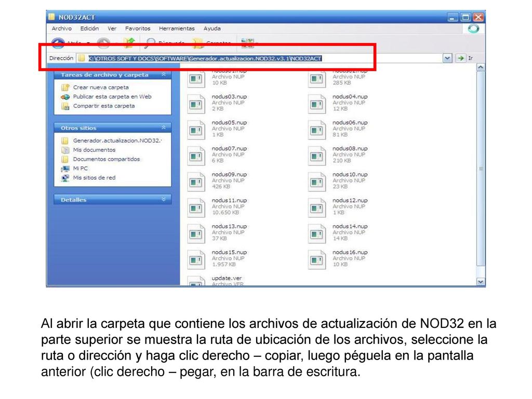Image resolution: width=532 pixels, height=399 pixels.
Task: Expand the Detalles panel
Action: (164, 199)
